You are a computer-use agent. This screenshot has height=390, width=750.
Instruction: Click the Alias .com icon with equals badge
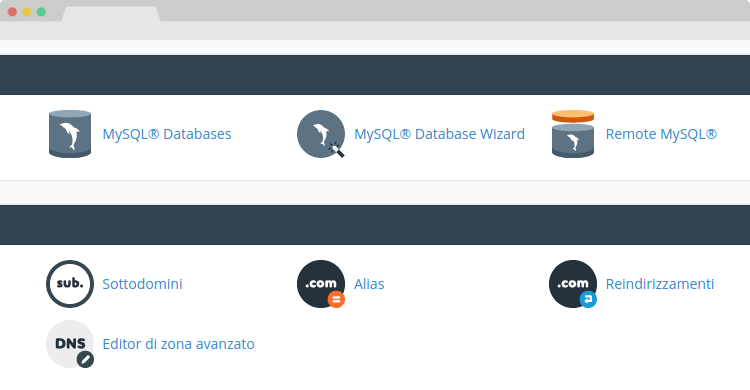pos(321,284)
